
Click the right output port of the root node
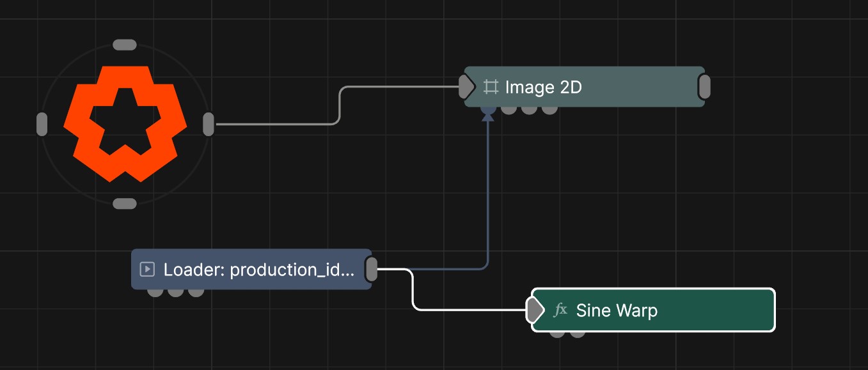pos(209,124)
